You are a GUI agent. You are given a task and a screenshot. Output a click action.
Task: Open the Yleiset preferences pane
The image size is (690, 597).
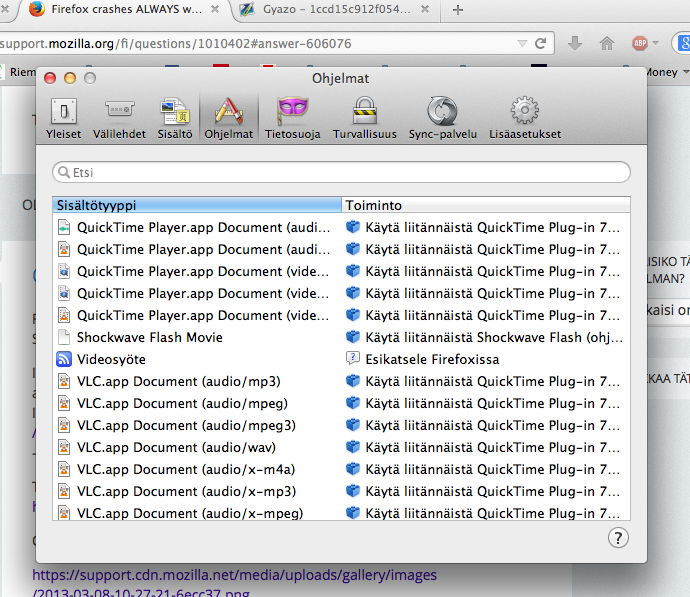[x=64, y=119]
